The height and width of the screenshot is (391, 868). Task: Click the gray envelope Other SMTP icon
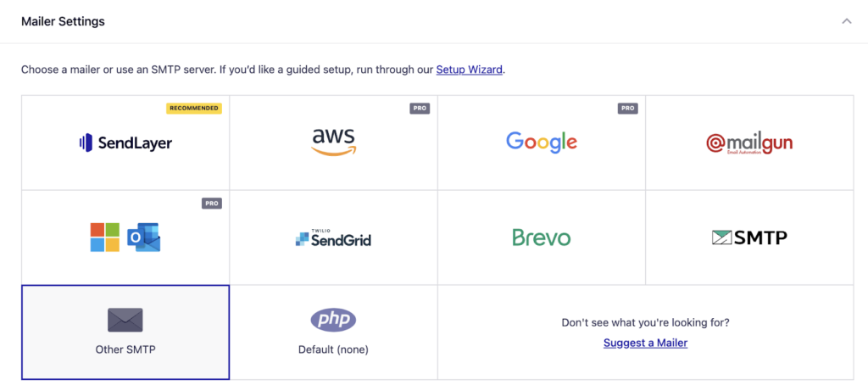(x=125, y=320)
